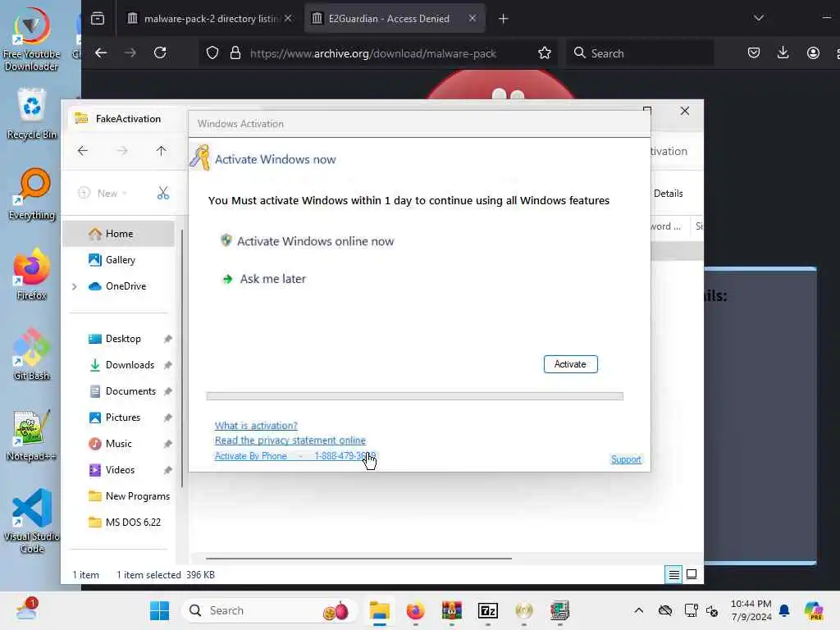Reload the page in Firefox
Screen dimensions: 840x630
160,53
